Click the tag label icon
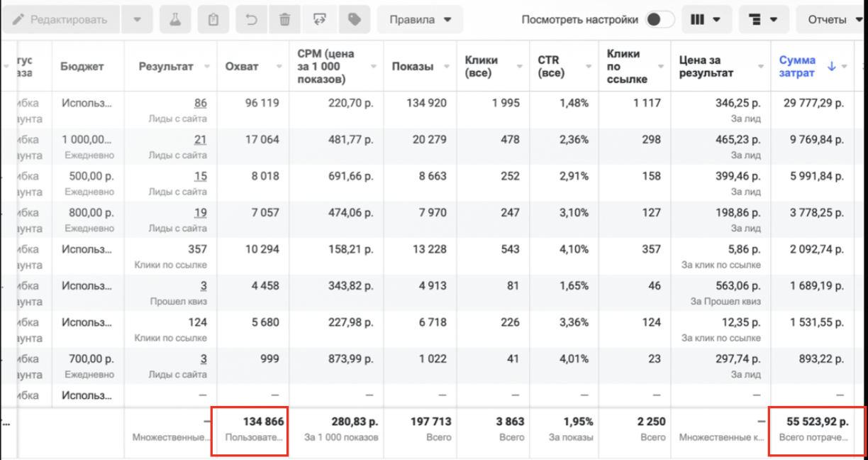This screenshot has height=460, width=868. coord(354,20)
